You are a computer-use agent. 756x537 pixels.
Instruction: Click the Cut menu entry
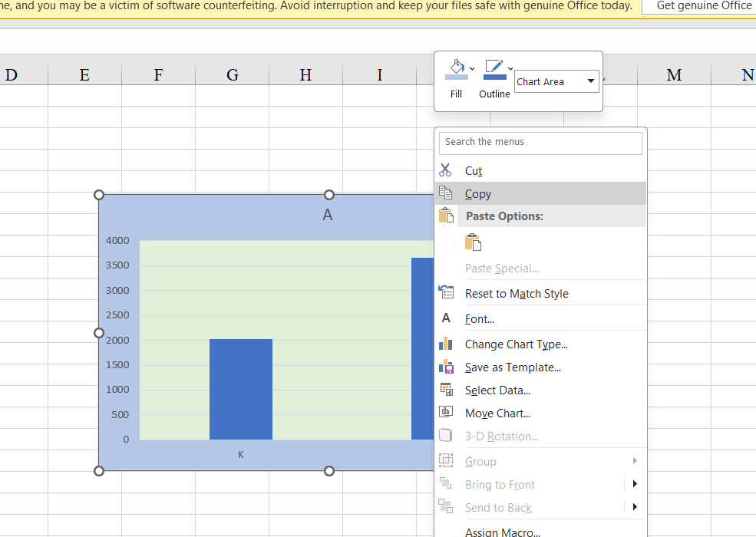(x=540, y=171)
